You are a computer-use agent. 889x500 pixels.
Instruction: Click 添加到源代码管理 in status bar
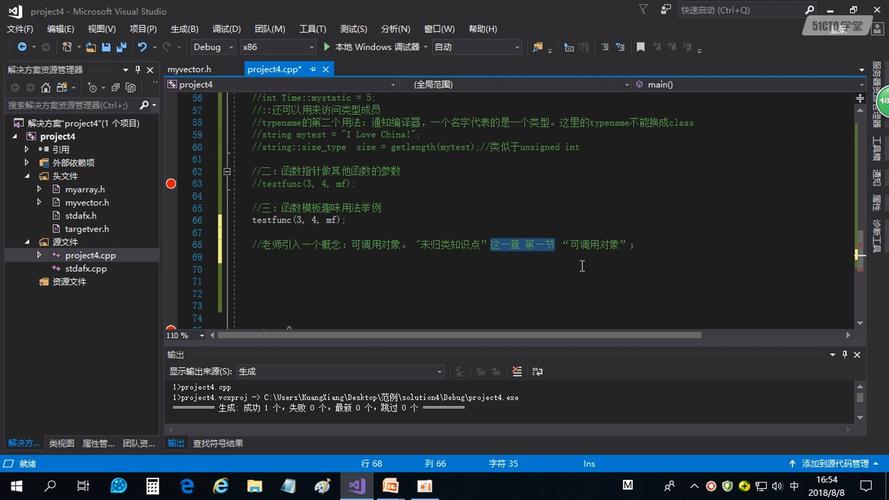[835, 464]
